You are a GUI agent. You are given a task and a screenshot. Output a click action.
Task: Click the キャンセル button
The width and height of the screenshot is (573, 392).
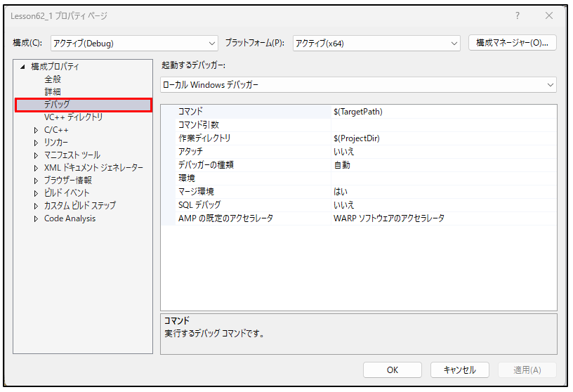click(459, 370)
